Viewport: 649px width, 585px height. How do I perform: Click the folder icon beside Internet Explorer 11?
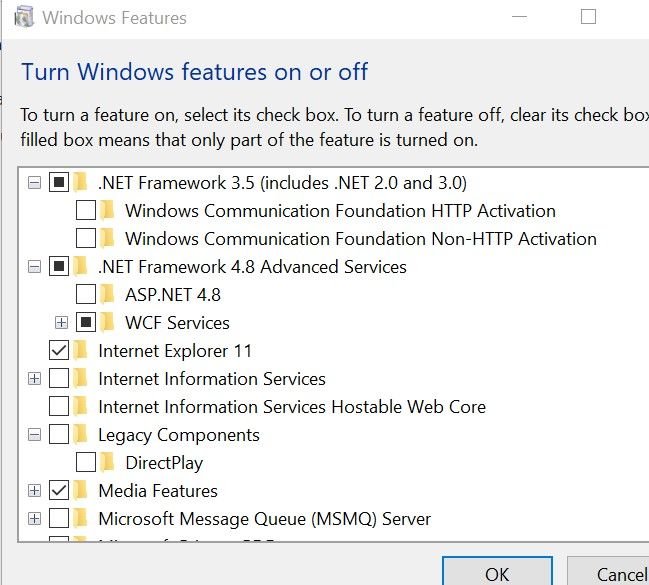pyautogui.click(x=81, y=351)
